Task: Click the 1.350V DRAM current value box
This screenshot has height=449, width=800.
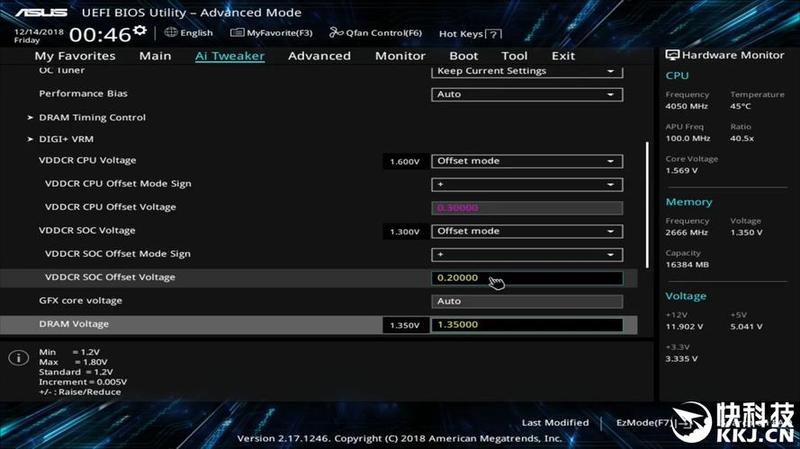Action: (x=405, y=325)
